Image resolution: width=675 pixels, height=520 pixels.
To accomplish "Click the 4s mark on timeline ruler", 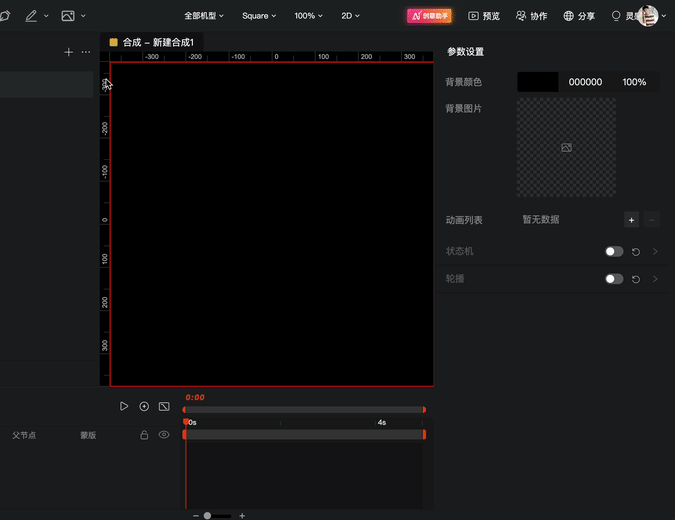I will pos(381,422).
